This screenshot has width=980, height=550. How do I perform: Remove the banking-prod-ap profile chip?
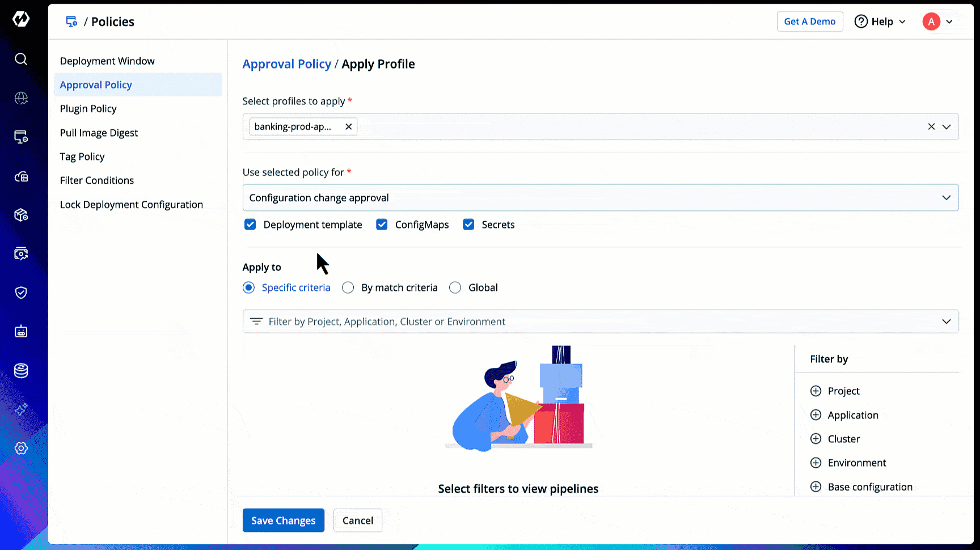(x=349, y=126)
